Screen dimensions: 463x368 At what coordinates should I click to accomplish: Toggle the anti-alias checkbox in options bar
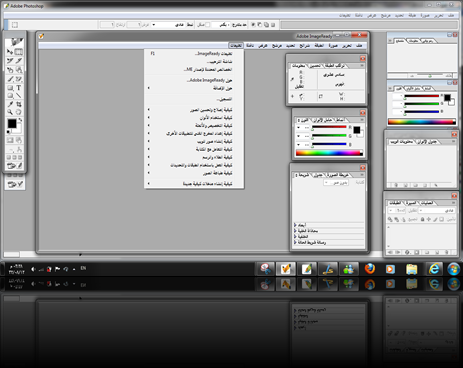tap(207, 25)
